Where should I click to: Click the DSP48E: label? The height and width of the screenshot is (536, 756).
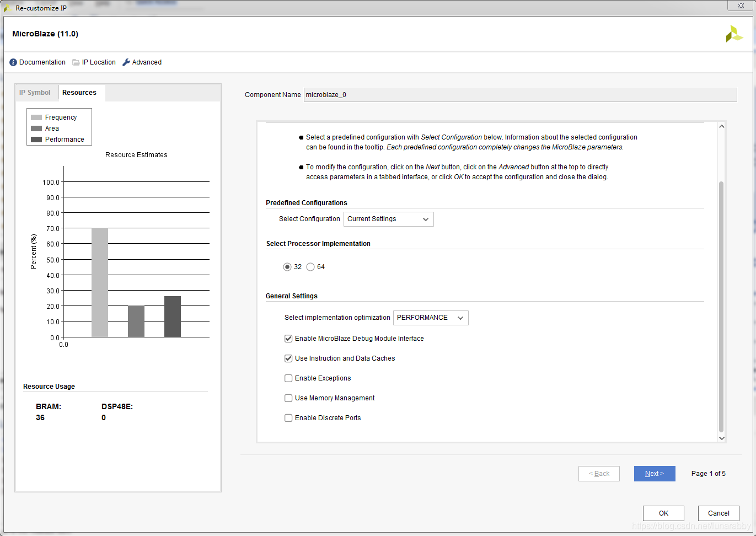tap(117, 406)
